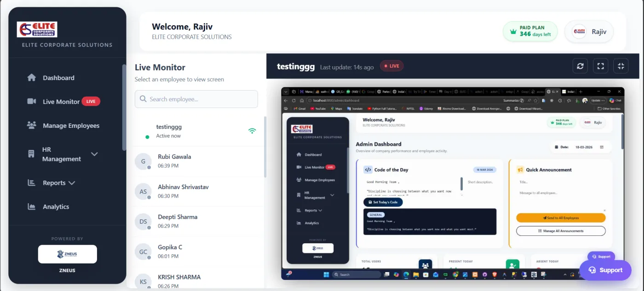
Task: Click the streamed taskbar Search box
Action: coord(357,274)
